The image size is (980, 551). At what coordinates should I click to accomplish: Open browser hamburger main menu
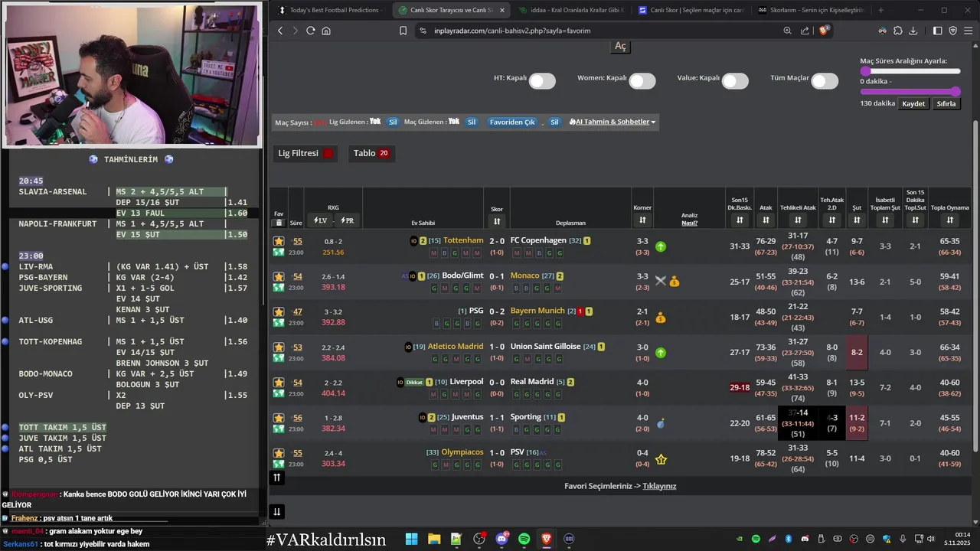pyautogui.click(x=969, y=31)
